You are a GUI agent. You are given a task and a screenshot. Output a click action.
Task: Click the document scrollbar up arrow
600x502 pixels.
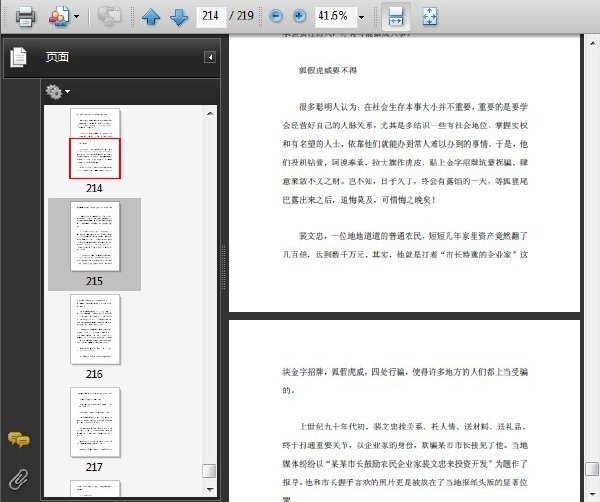[x=592, y=43]
